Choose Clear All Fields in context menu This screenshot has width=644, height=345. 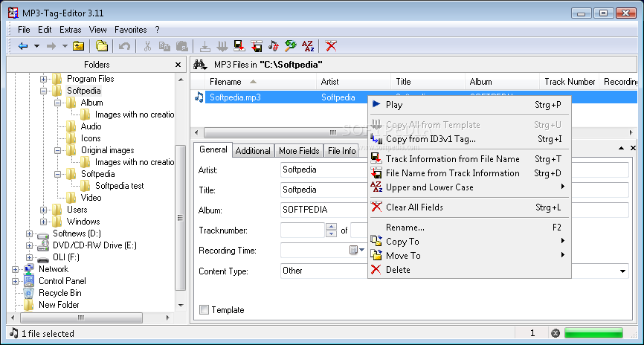[x=469, y=207]
